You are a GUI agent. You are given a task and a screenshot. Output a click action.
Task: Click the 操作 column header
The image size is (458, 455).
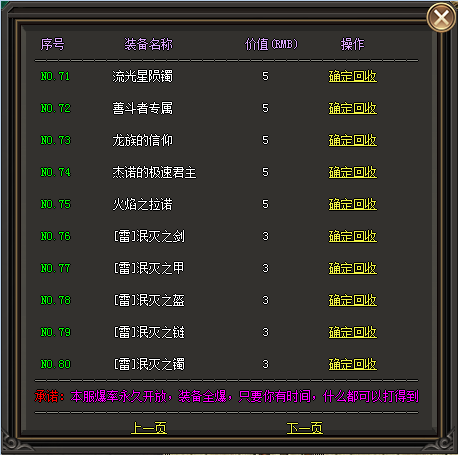pos(353,44)
